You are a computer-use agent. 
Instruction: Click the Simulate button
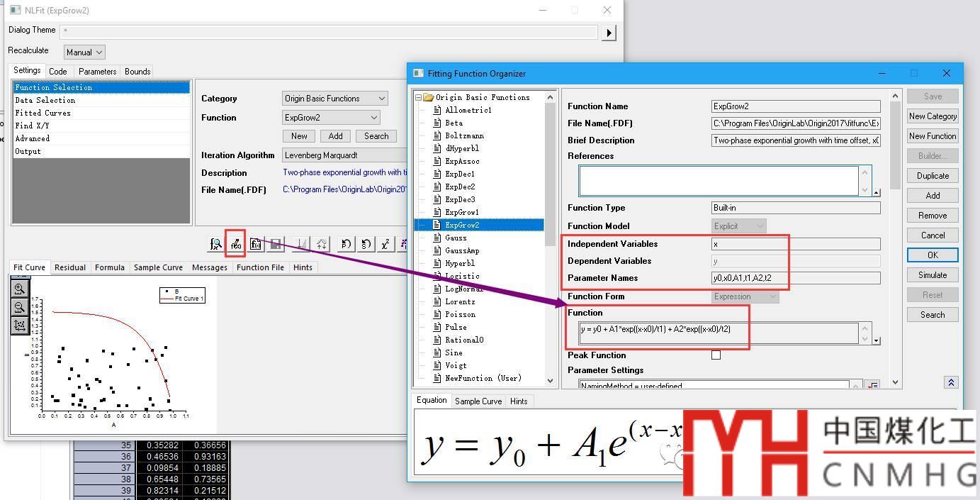[933, 275]
